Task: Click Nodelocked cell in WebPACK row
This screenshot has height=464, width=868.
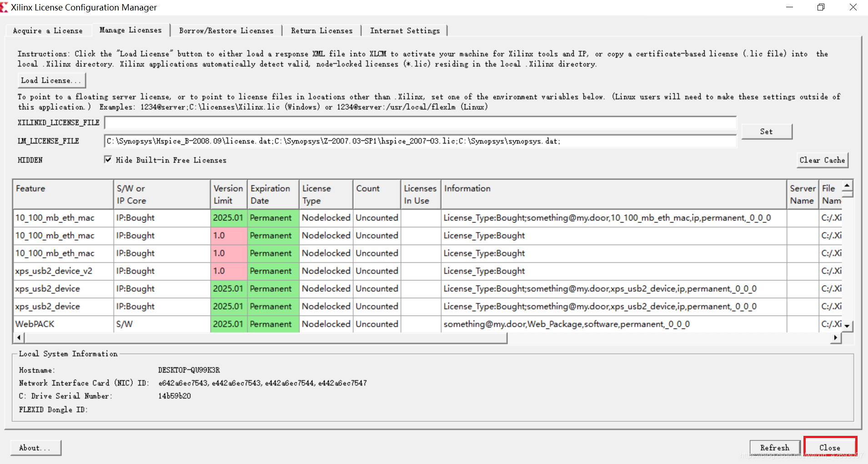Action: coord(326,324)
